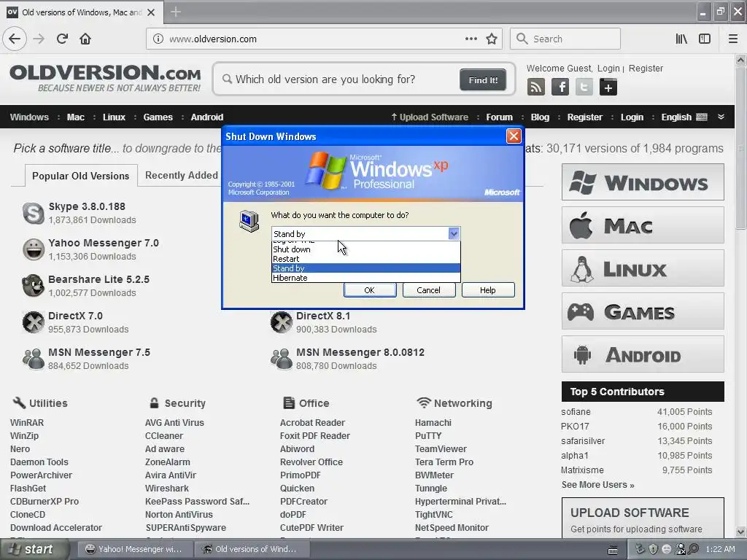The height and width of the screenshot is (560, 747).
Task: Open the Bearshare Lite 5.2.5 bear icon
Action: pyautogui.click(x=34, y=286)
